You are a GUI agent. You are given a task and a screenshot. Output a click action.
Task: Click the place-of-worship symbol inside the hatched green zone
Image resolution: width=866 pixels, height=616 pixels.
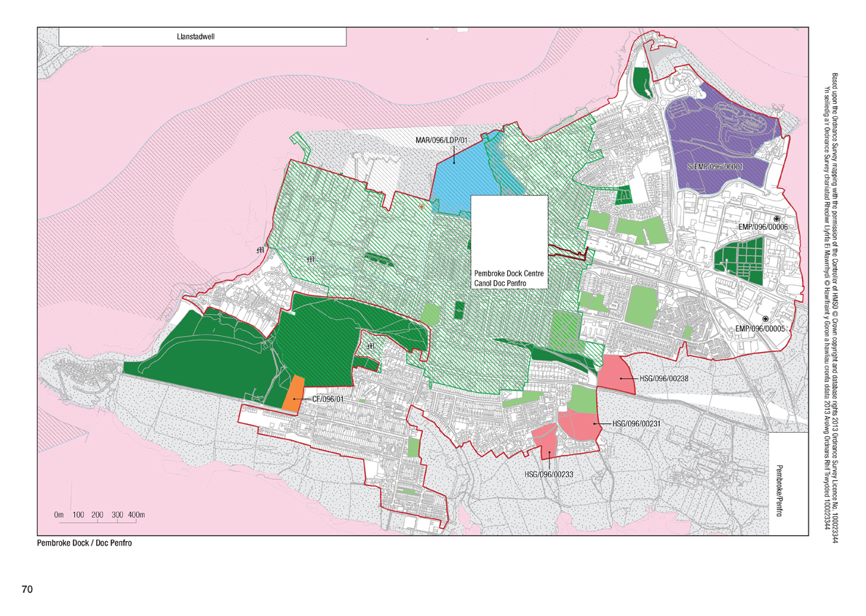311,260
